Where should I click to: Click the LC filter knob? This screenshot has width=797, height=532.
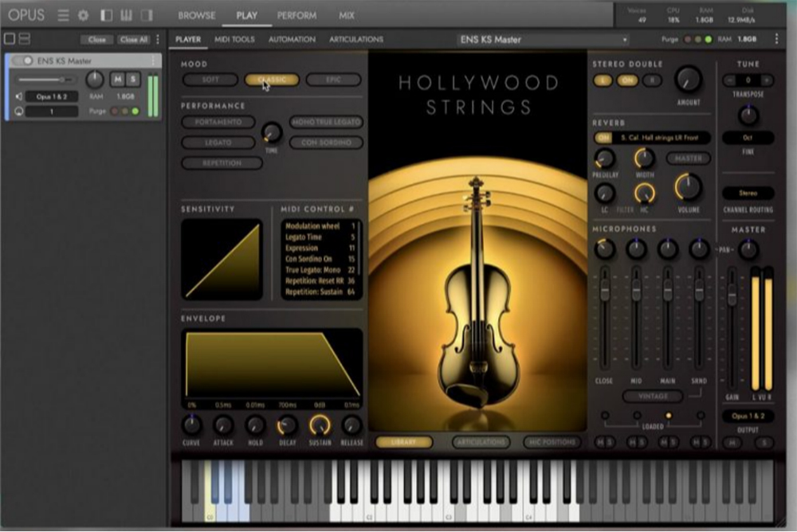pos(604,194)
